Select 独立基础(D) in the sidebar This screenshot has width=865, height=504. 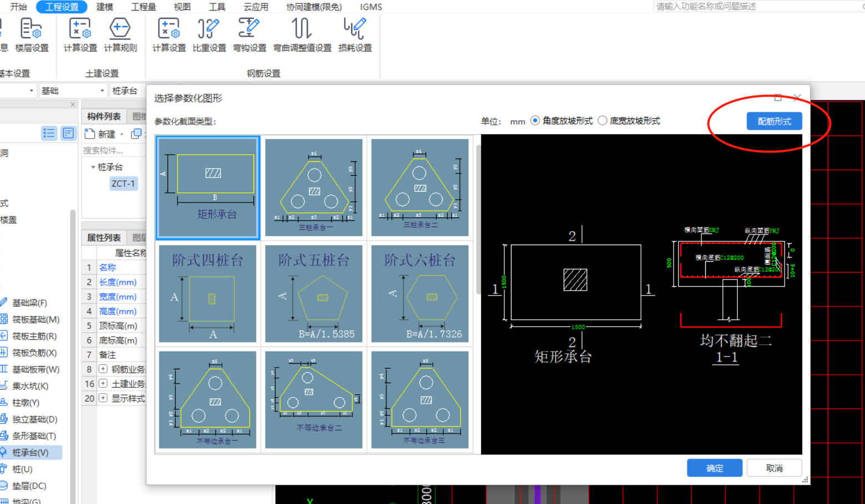pyautogui.click(x=34, y=419)
